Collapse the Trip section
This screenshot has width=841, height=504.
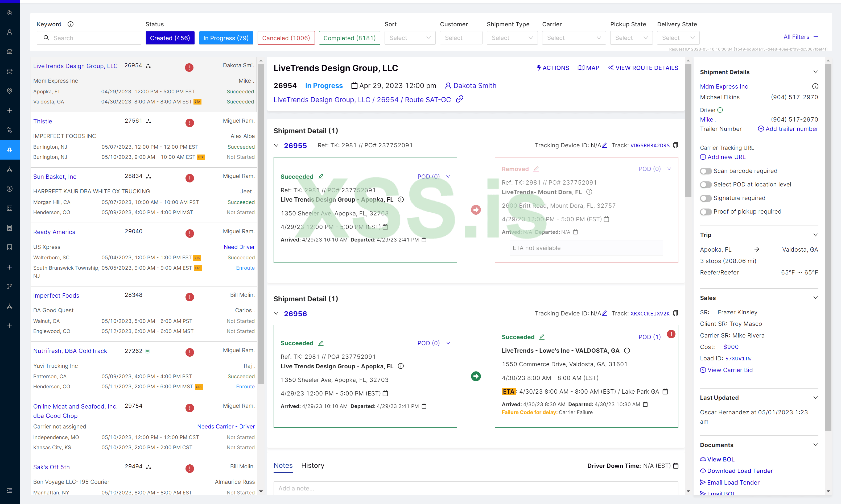click(x=815, y=235)
